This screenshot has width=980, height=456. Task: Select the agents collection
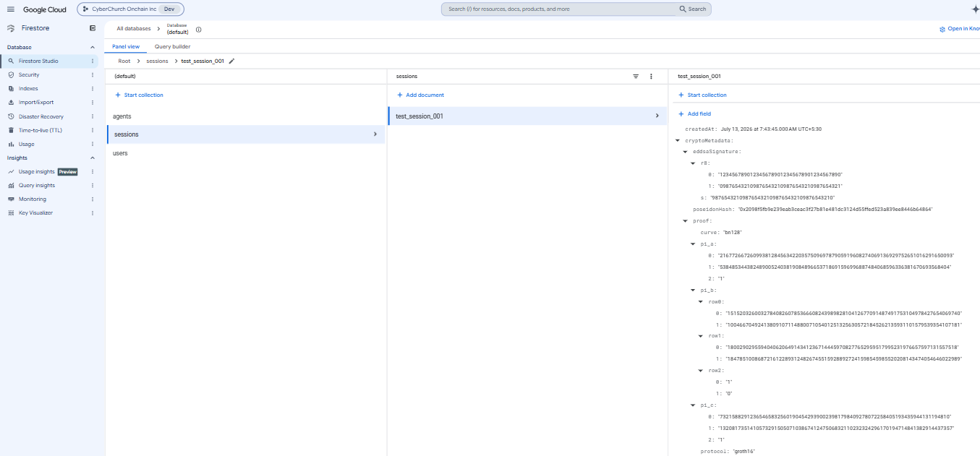click(246, 116)
